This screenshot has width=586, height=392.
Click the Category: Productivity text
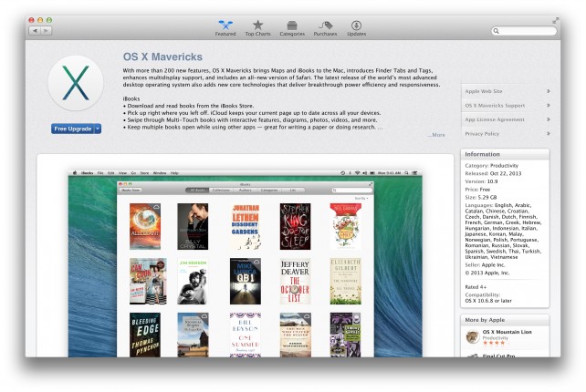pos(491,165)
